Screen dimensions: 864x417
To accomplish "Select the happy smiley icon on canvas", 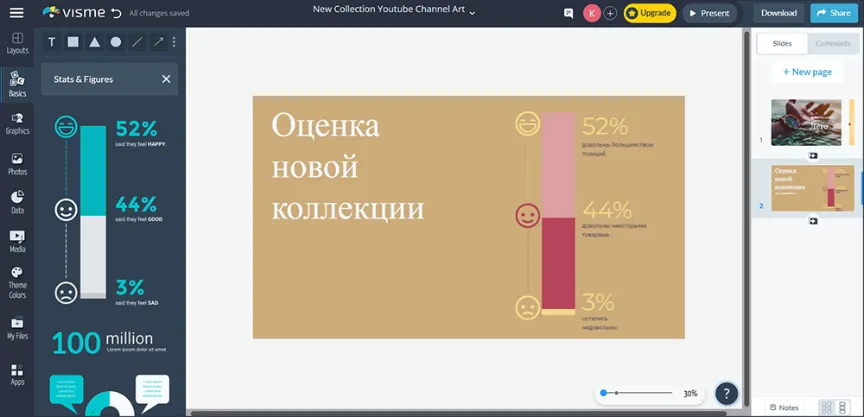I will click(x=528, y=123).
